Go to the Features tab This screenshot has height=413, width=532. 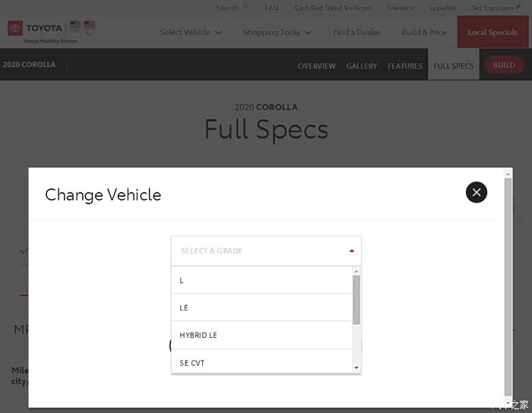click(x=405, y=66)
